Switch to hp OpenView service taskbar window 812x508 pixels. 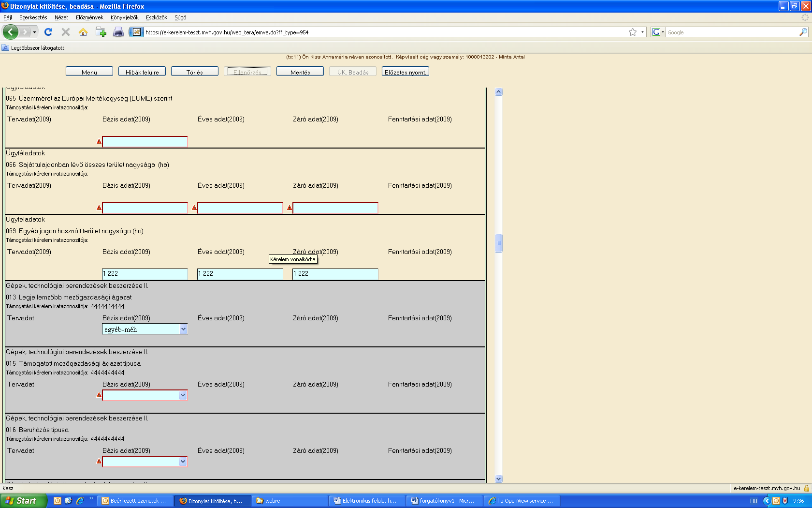[522, 501]
